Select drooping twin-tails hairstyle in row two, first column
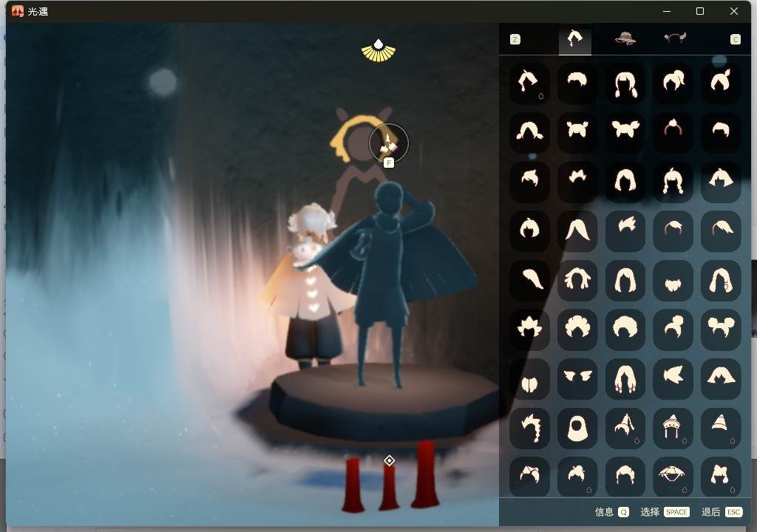Viewport: 757px width, 532px height. click(x=529, y=132)
